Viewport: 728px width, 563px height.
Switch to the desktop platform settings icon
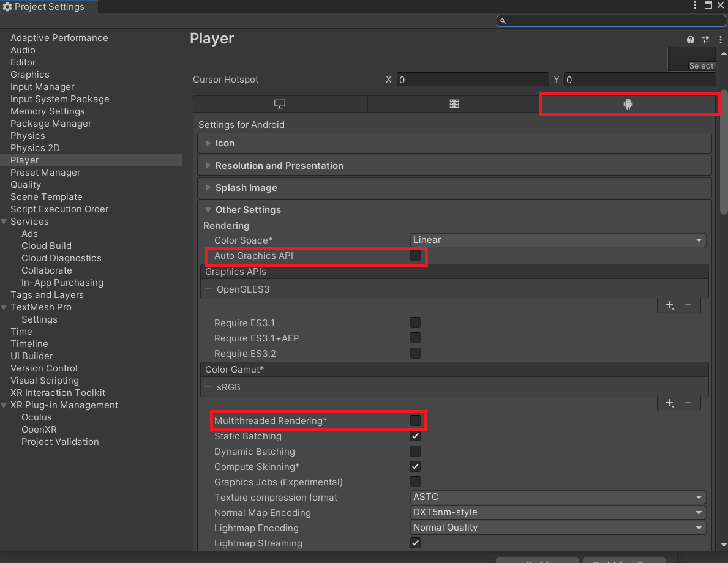[x=279, y=103]
